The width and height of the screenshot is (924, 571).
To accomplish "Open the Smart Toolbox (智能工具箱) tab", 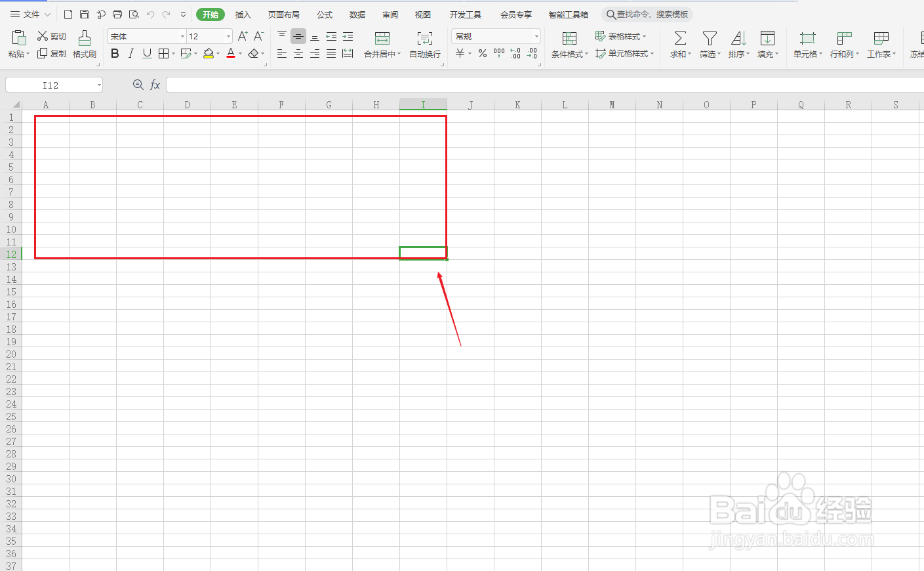I will [x=569, y=14].
